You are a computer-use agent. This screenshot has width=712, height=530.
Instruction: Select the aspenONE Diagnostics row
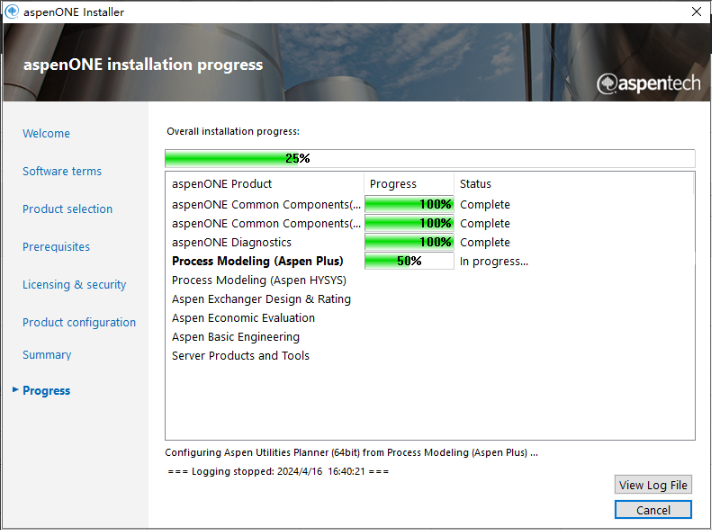(x=430, y=243)
